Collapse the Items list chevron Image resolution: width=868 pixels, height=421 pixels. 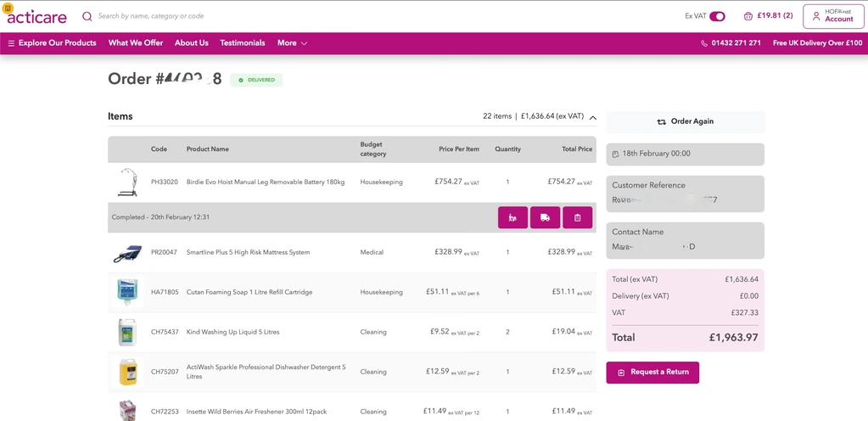point(593,117)
